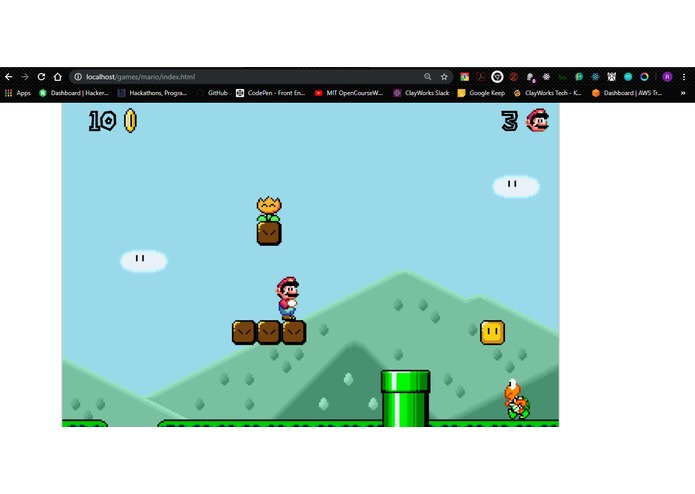Open the Apps bookmark shortcut
Screen dimensions: 695x494
18,93
